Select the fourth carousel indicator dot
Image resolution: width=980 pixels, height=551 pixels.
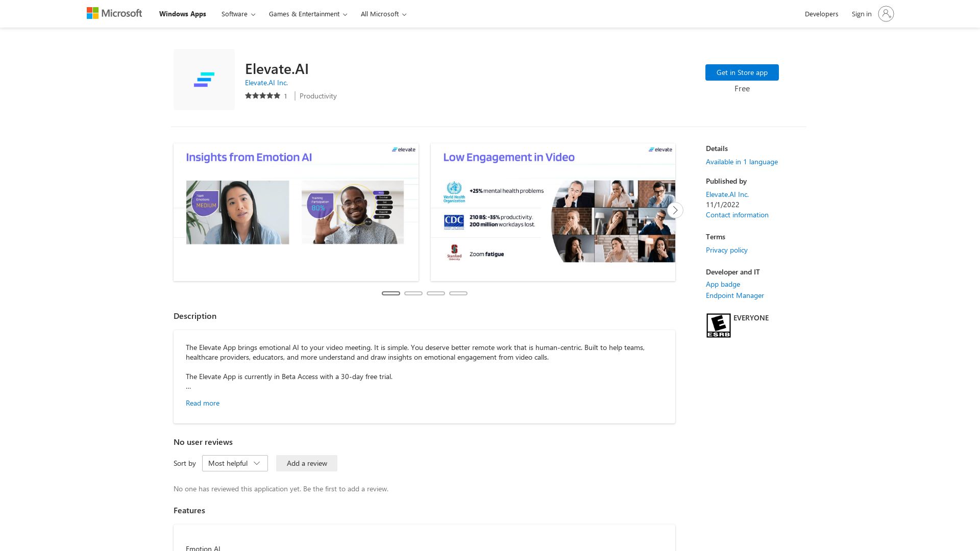pos(458,293)
